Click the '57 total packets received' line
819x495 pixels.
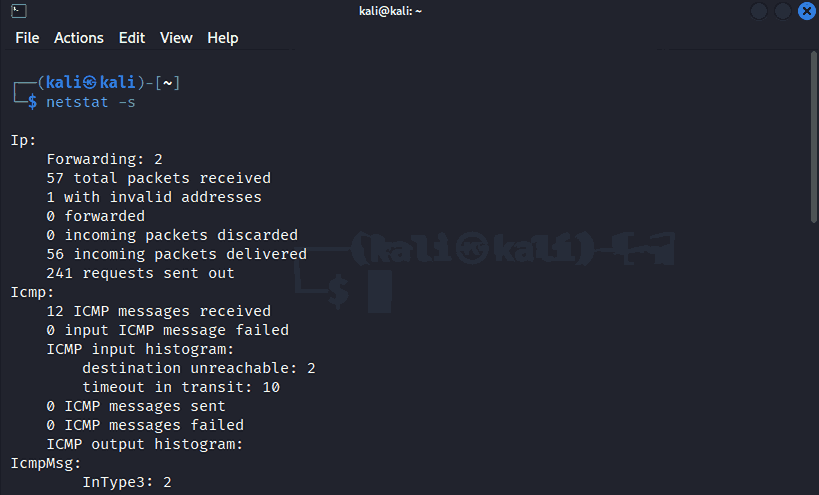158,178
